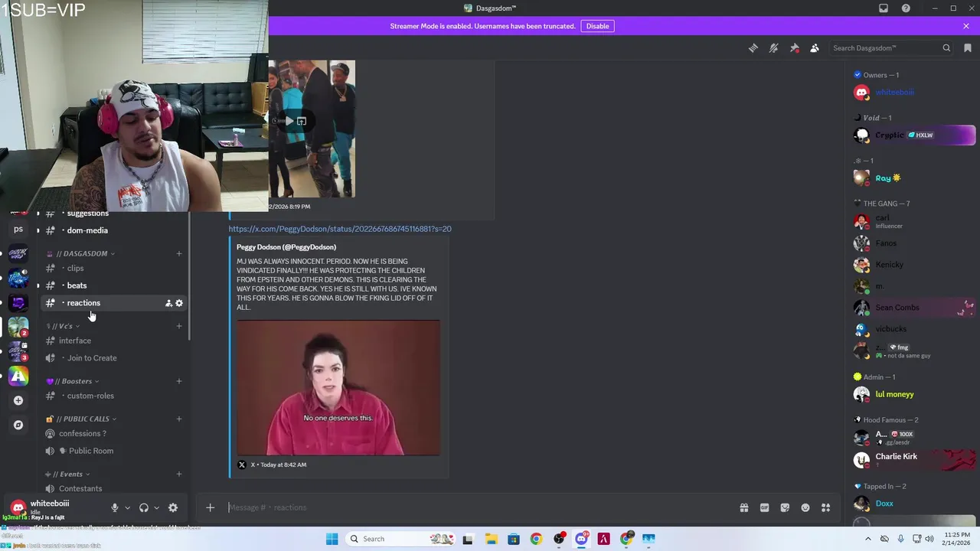The image size is (980, 551).
Task: Open the Threads icon in channel header
Action: [753, 48]
